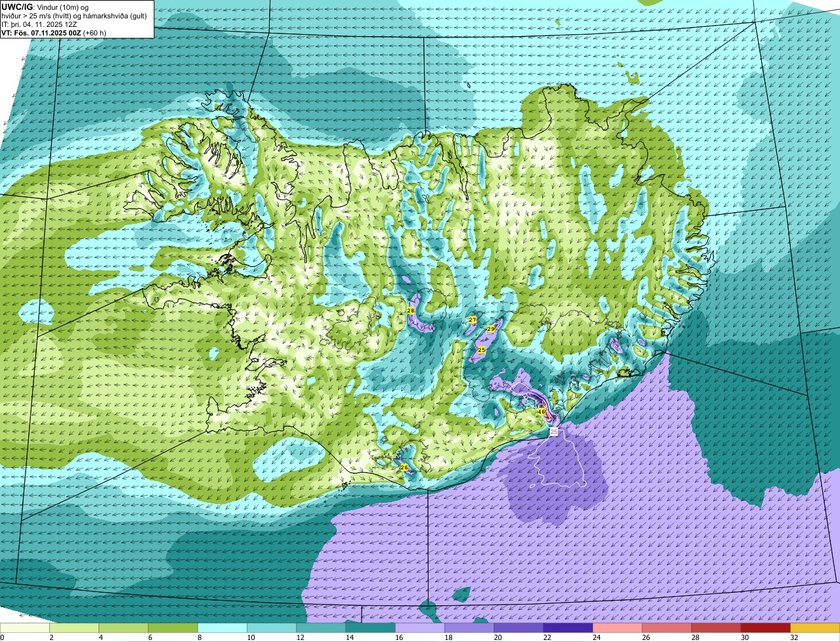Screen dimensions: 840x642
Task: Select the bright cyan 8–10 legend swatch
Action: 222,628
